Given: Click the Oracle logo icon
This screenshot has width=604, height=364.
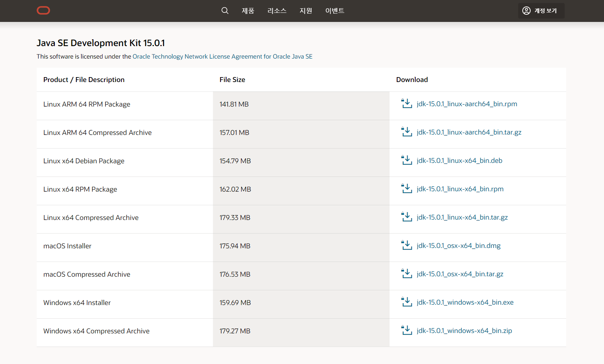Looking at the screenshot, I should coord(43,11).
